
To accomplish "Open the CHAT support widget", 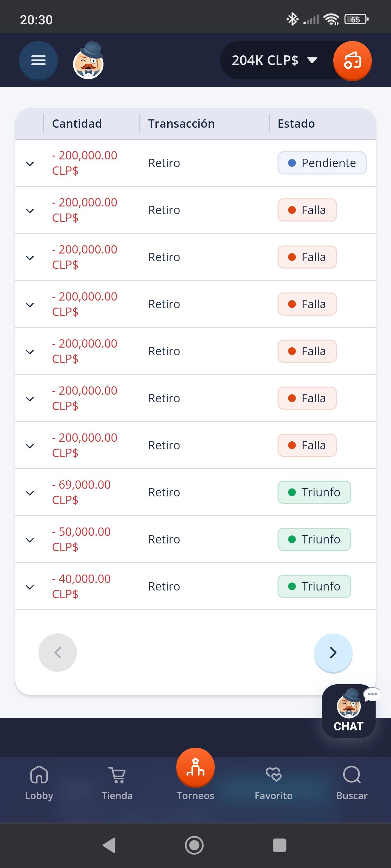I will click(x=348, y=711).
